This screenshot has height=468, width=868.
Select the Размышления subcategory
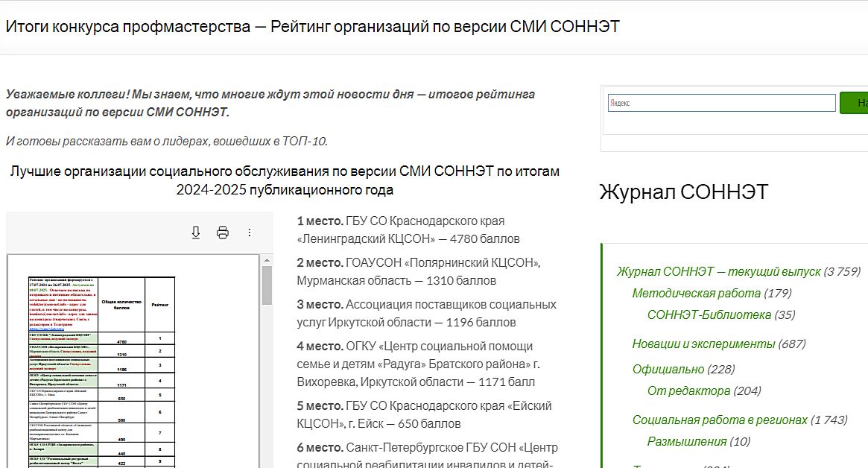coord(686,441)
